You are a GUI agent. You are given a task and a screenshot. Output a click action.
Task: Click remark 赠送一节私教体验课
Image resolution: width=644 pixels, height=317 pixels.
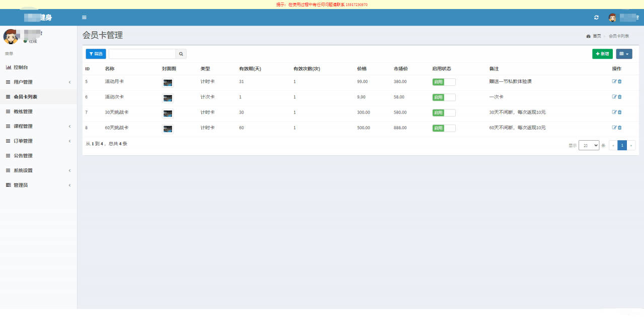510,81
